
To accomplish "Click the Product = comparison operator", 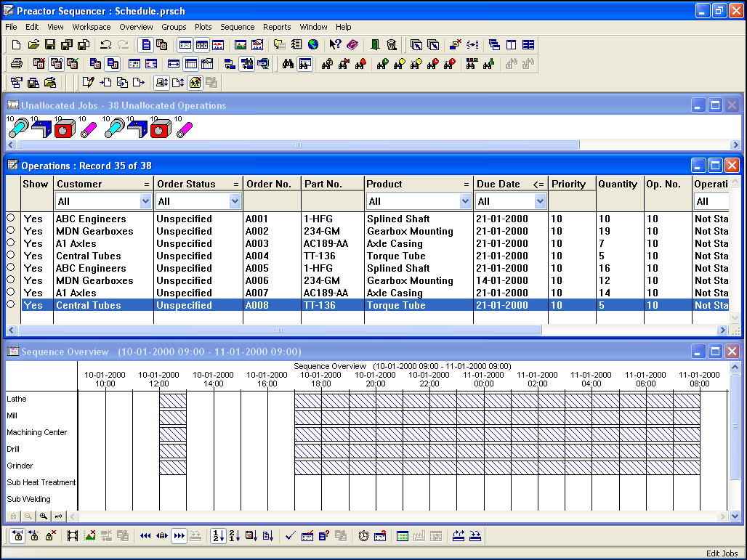I will 467,184.
